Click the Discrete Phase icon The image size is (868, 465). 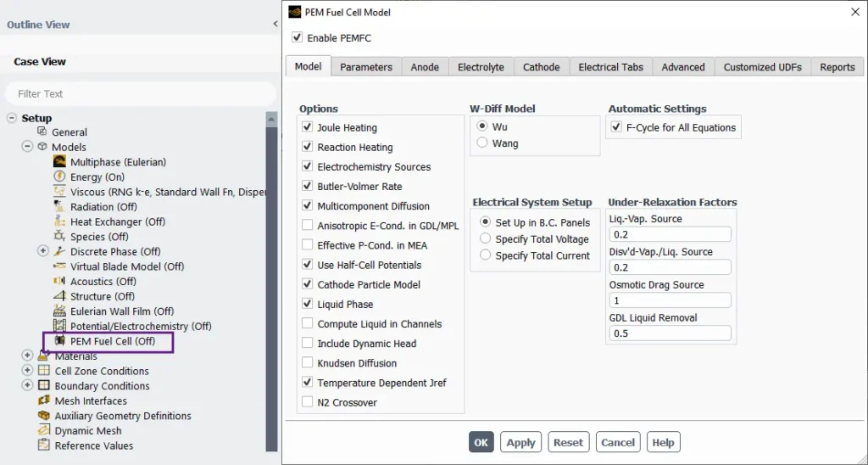[x=59, y=251]
